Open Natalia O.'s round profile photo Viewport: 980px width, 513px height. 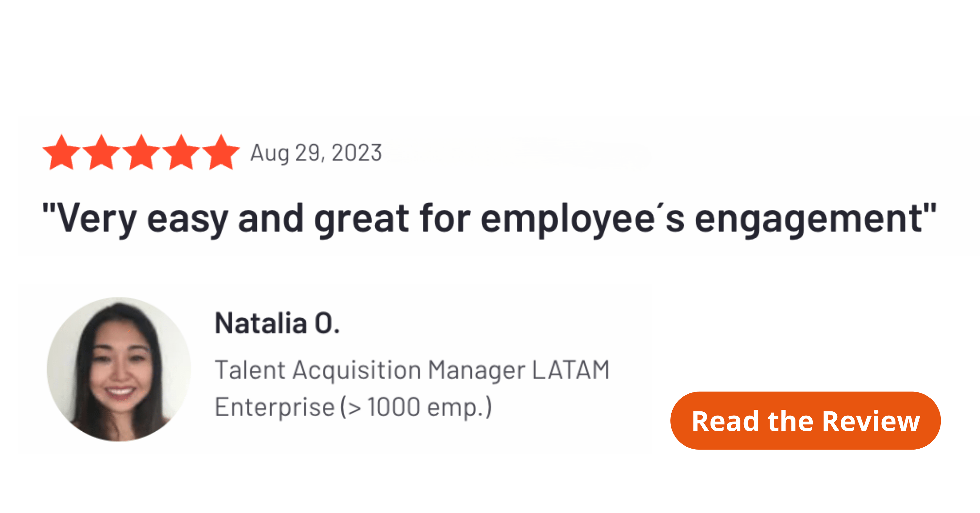click(x=119, y=369)
